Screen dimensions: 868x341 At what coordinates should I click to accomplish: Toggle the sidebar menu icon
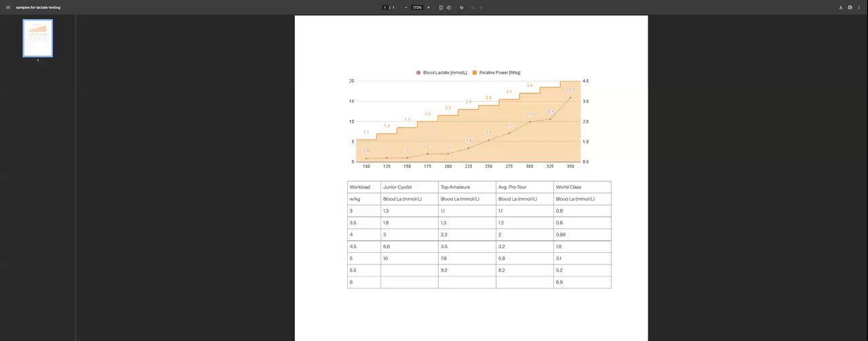[8, 7]
